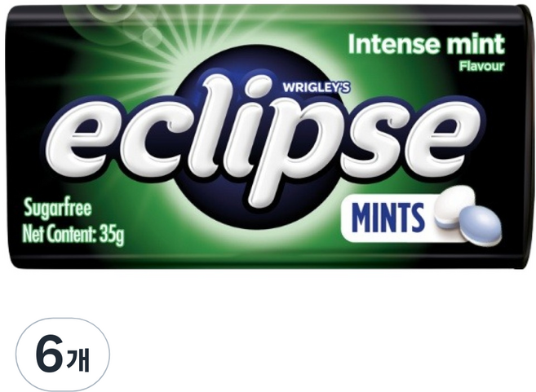Viewport: 536px width, 392px height.
Task: Click the blue MINTS word
Action: coord(388,217)
